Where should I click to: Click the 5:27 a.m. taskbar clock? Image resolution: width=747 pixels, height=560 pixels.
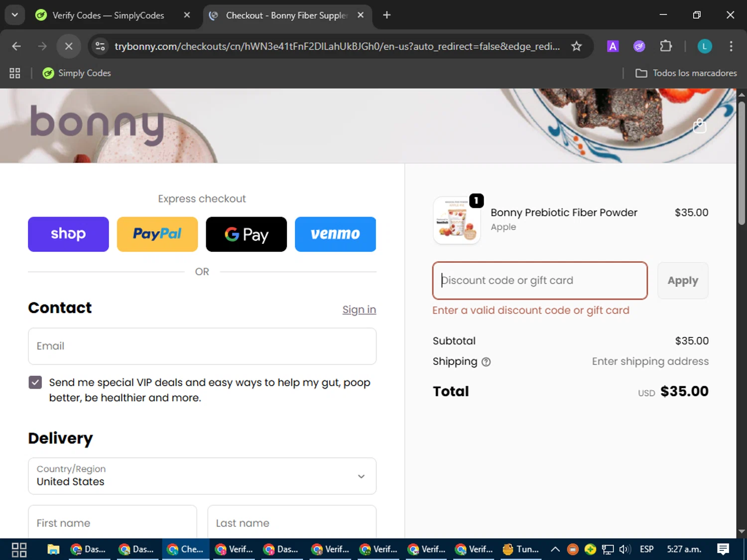pyautogui.click(x=684, y=550)
